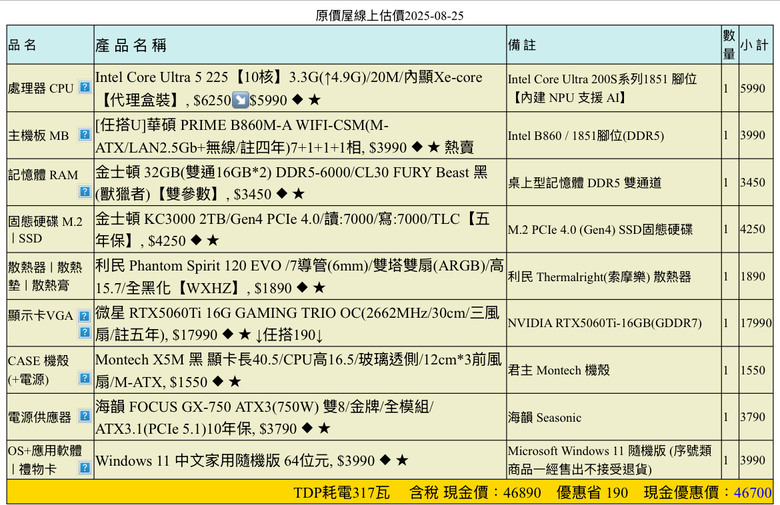
Task: Click the help icon beside 主機板 MB
Action: click(85, 134)
